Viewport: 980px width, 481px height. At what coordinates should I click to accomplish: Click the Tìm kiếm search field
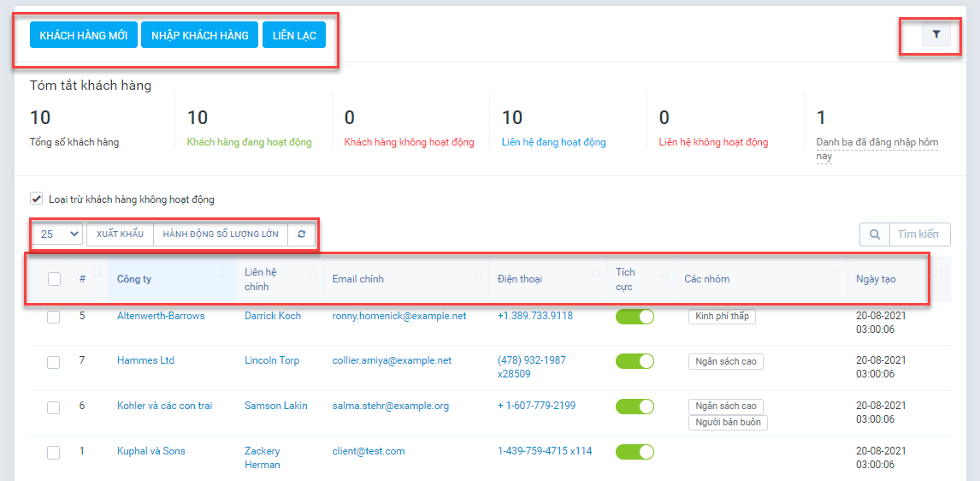(919, 235)
